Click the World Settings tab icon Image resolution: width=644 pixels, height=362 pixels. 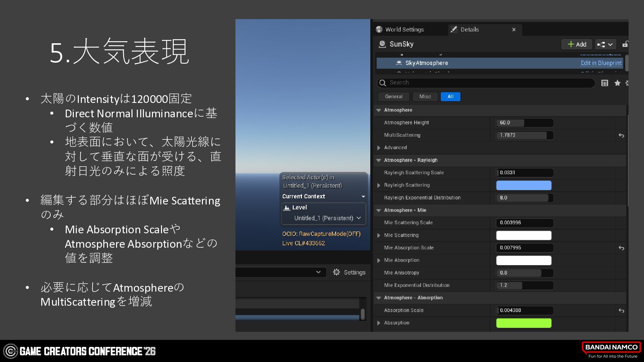[x=379, y=29]
